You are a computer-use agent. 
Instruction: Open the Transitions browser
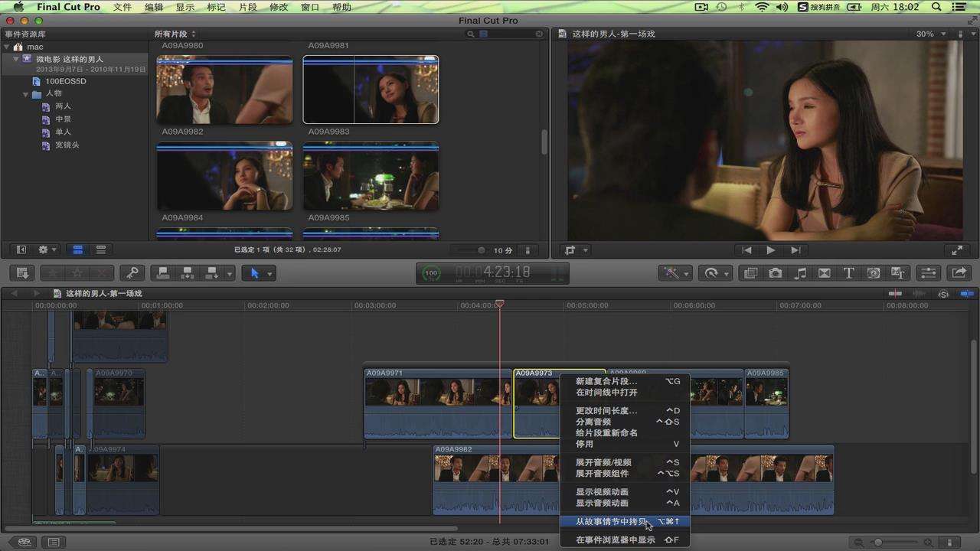pyautogui.click(x=825, y=273)
